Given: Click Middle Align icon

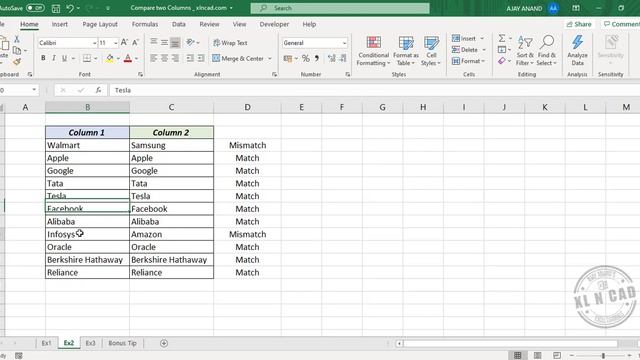Looking at the screenshot, I should point(164,42).
